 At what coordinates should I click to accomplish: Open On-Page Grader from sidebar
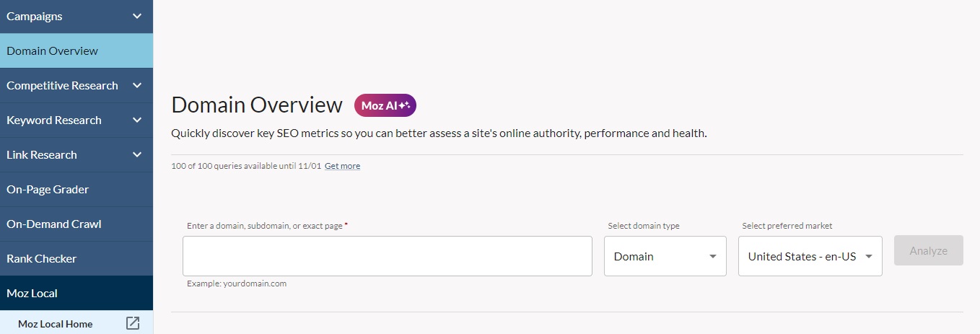coord(76,189)
